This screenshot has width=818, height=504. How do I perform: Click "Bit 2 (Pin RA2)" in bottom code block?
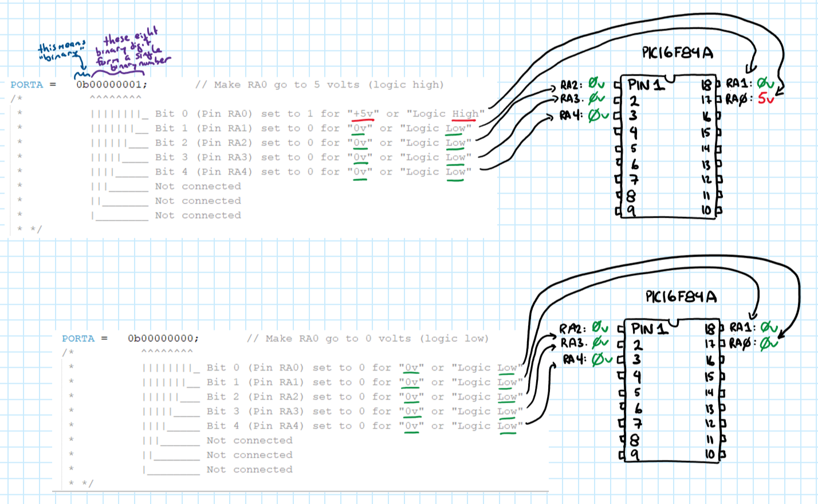[255, 396]
